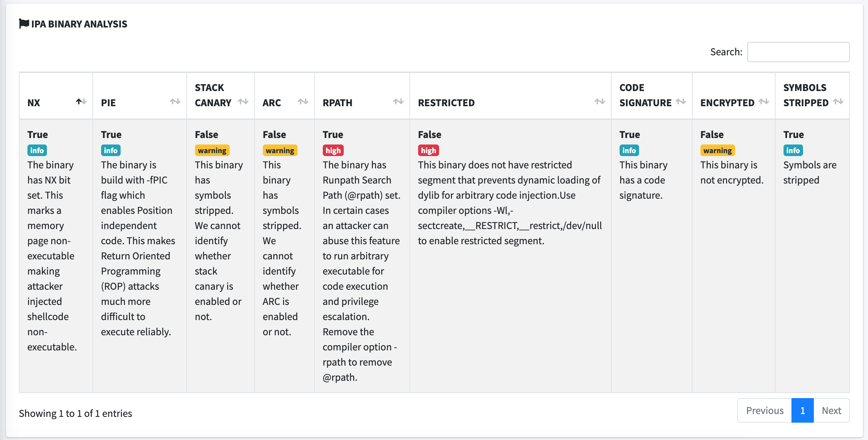Go to the Previous page
The width and height of the screenshot is (868, 440).
pyautogui.click(x=764, y=410)
